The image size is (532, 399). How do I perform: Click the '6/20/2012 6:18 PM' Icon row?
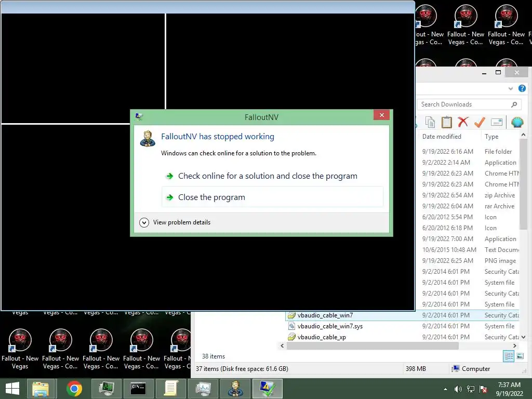coord(447,228)
